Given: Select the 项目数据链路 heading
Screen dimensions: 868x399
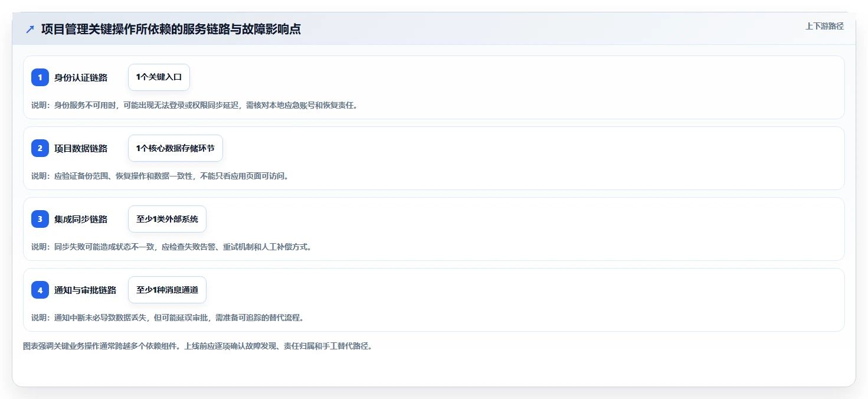Looking at the screenshot, I should click(x=81, y=148).
